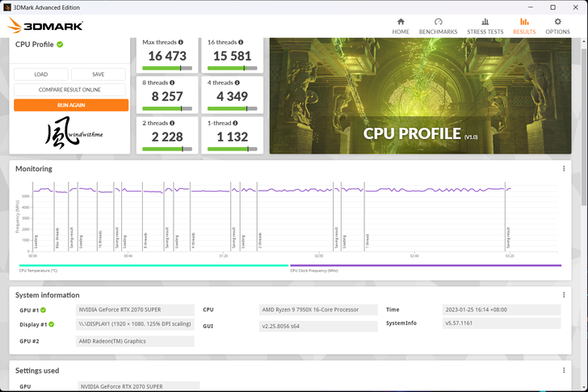Image resolution: width=588 pixels, height=392 pixels.
Task: Click the 8 threads info icon
Action: pyautogui.click(x=173, y=82)
